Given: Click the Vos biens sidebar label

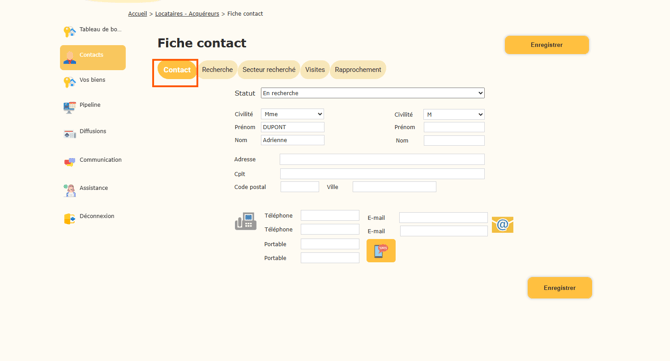Looking at the screenshot, I should pos(92,80).
